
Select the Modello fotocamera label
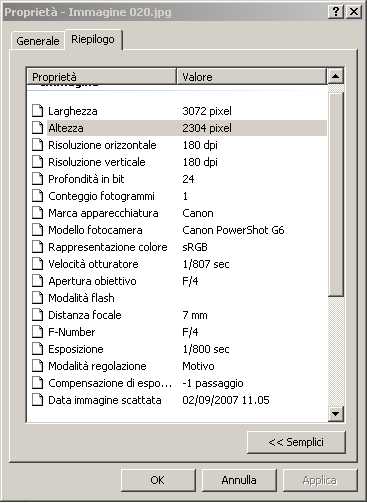pos(95,230)
